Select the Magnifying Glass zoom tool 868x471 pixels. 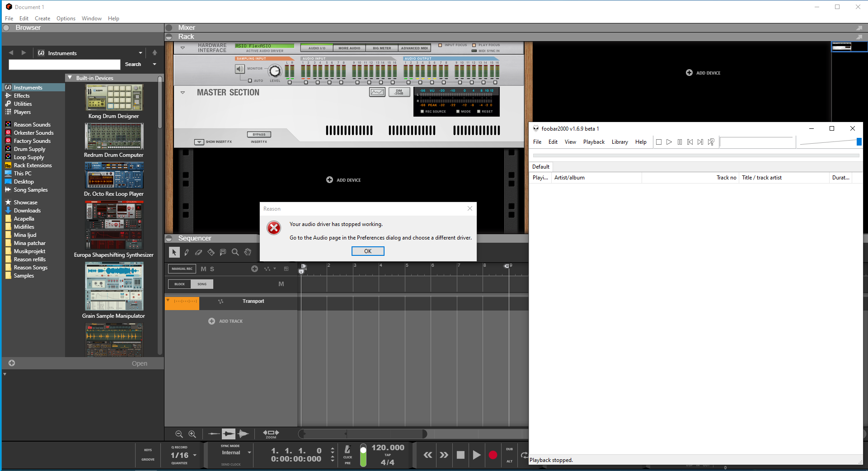coord(235,252)
